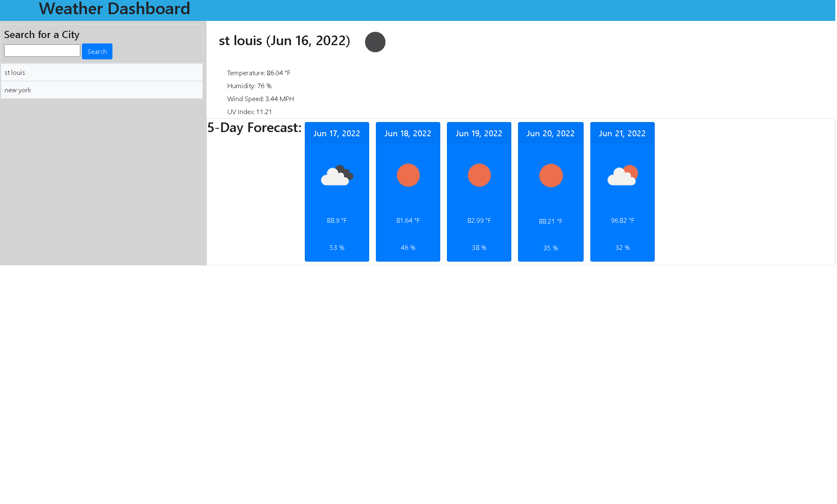Click the sun icon on Jun 18 card
This screenshot has height=504, width=837.
(408, 175)
